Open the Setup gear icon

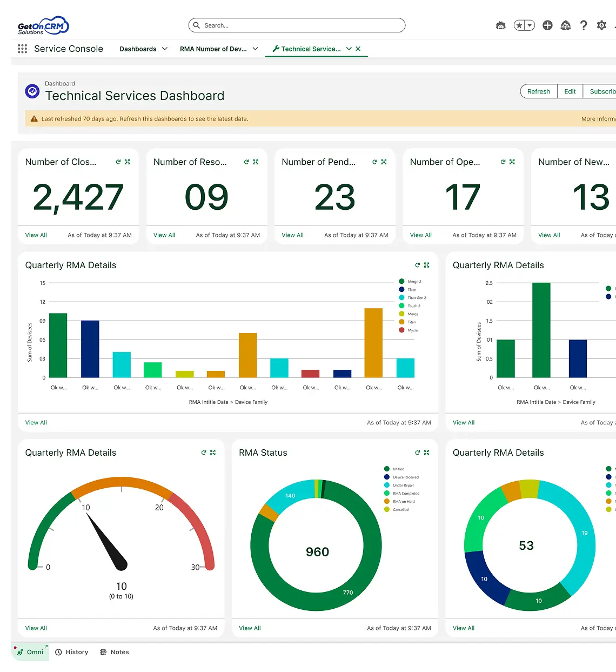602,25
